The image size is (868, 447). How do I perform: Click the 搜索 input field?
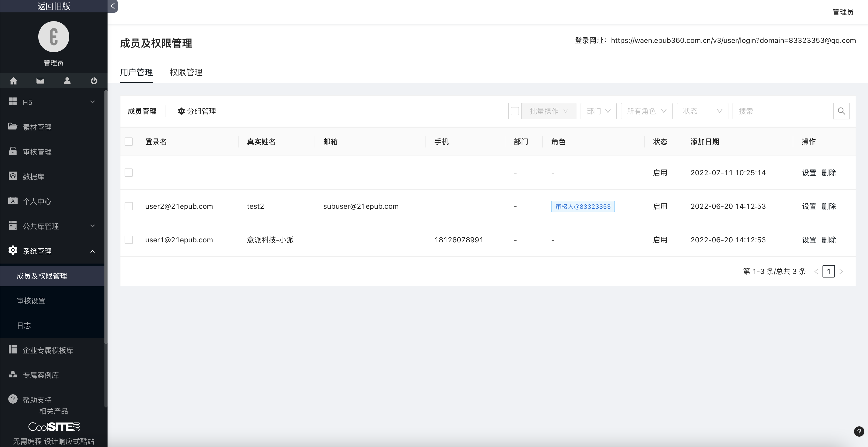tap(782, 111)
